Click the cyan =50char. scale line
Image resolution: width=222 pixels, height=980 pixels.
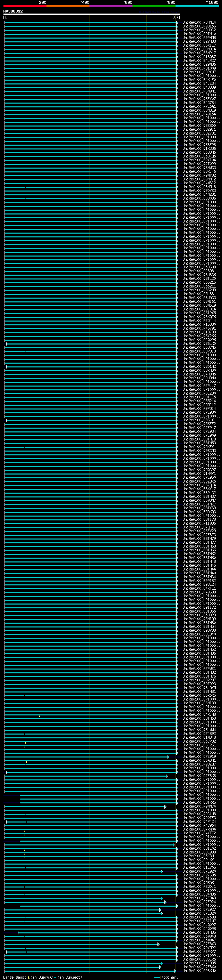coord(157,977)
